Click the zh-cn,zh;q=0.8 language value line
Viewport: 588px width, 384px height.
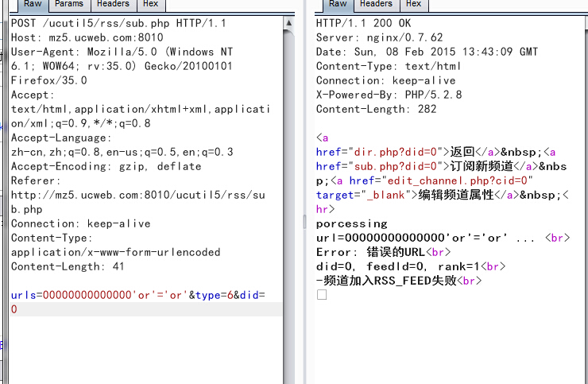[122, 152]
